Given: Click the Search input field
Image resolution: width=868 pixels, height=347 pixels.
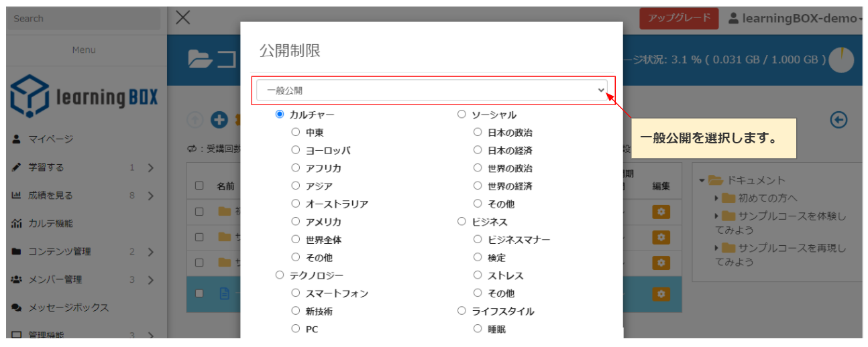Looking at the screenshot, I should [x=83, y=19].
